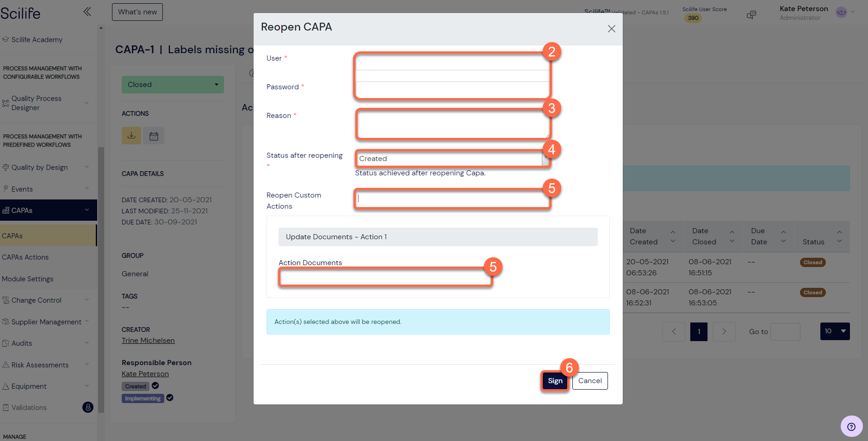Click into the Reason text area
The image size is (868, 441).
click(x=453, y=124)
